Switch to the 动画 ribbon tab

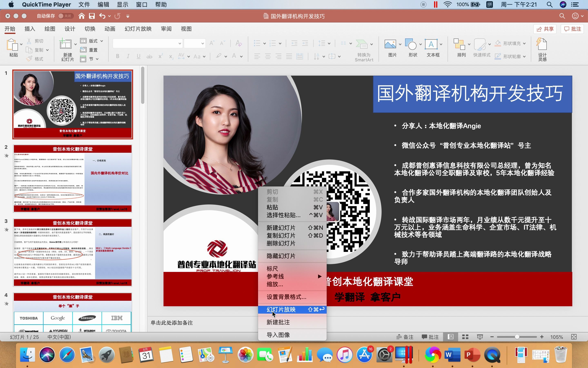pos(110,29)
